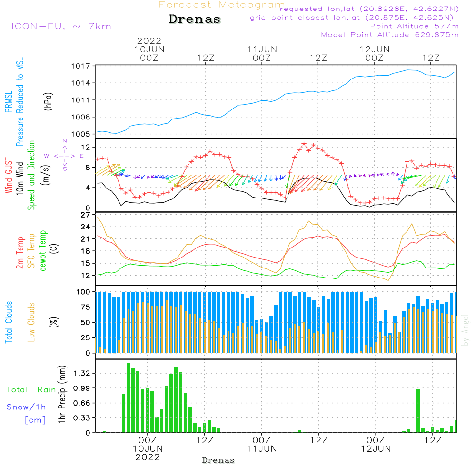Image resolution: width=476 pixels, height=476 pixels.
Task: Click the bold 'Drenas' title
Action: 195,19
